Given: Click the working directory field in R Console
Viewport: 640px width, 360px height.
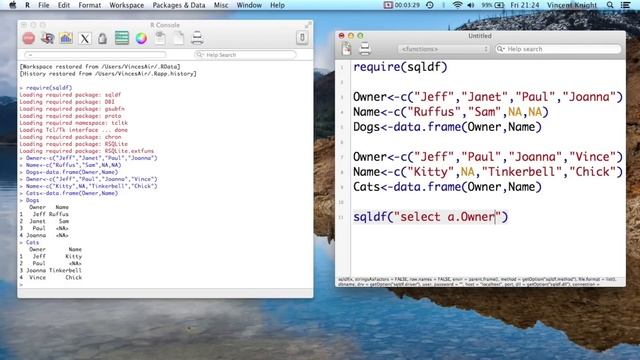Looking at the screenshot, I should (95, 55).
